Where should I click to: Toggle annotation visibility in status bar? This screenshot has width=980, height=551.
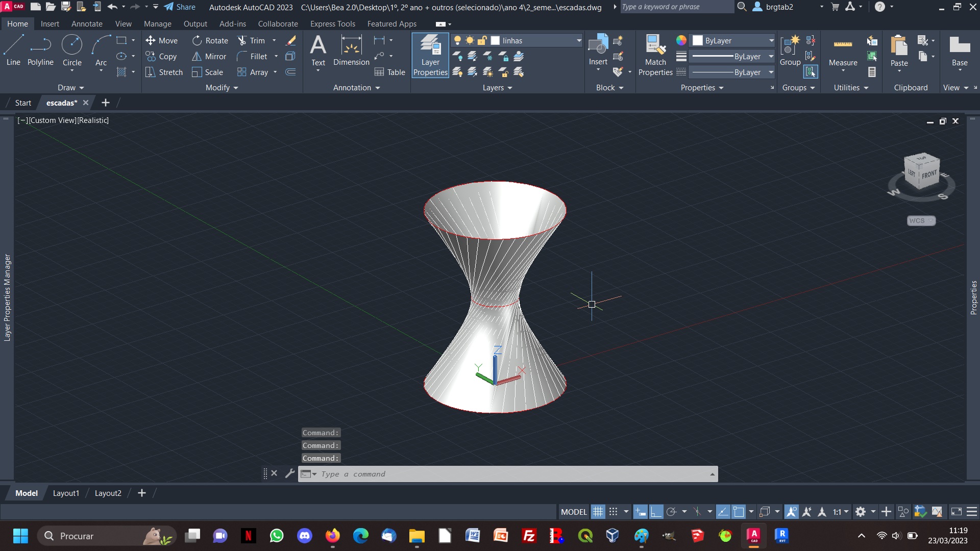792,512
